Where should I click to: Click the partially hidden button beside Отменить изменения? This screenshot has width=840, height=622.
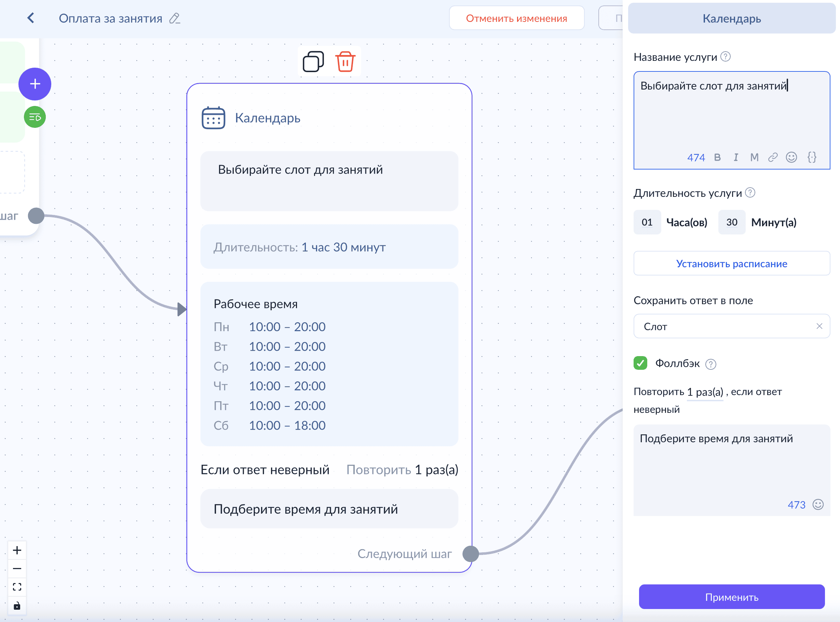tap(611, 18)
